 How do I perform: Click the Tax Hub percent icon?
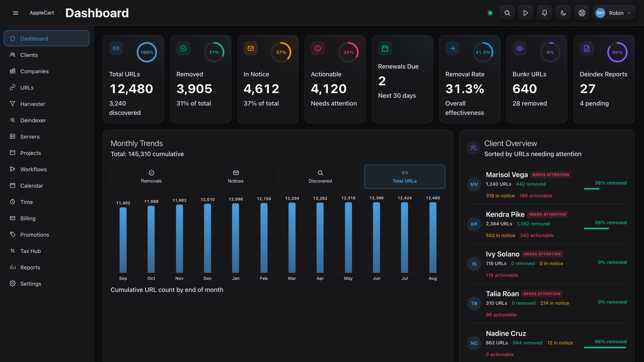point(12,251)
